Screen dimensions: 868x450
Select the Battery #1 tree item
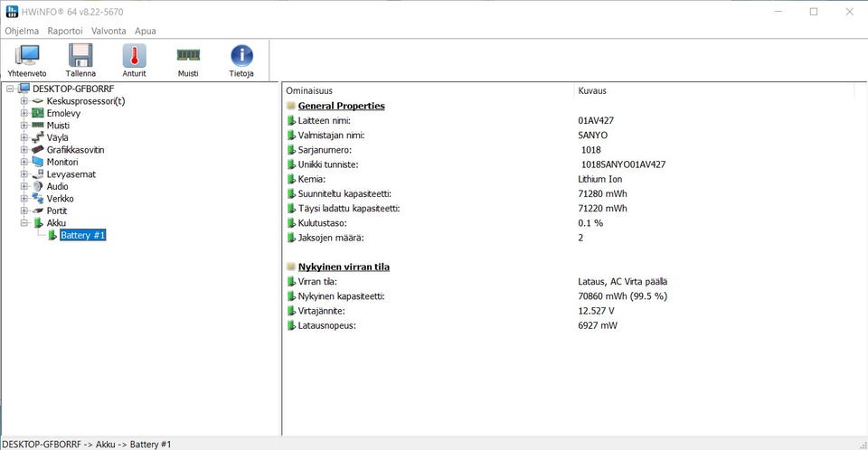coord(82,235)
